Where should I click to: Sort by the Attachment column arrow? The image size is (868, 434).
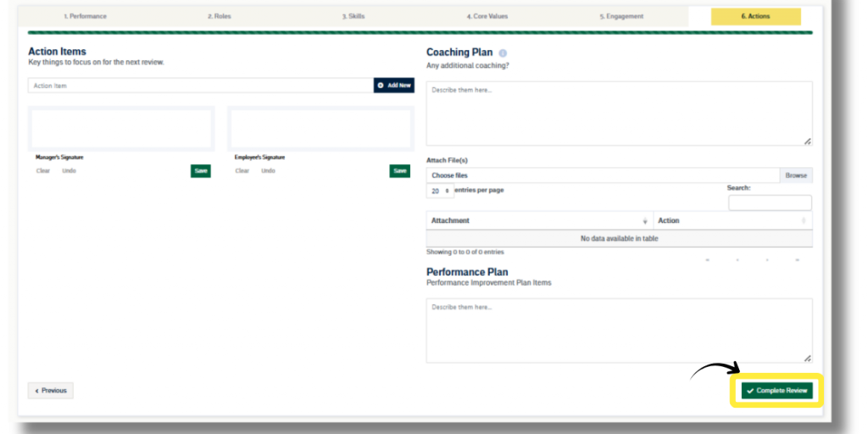point(645,220)
